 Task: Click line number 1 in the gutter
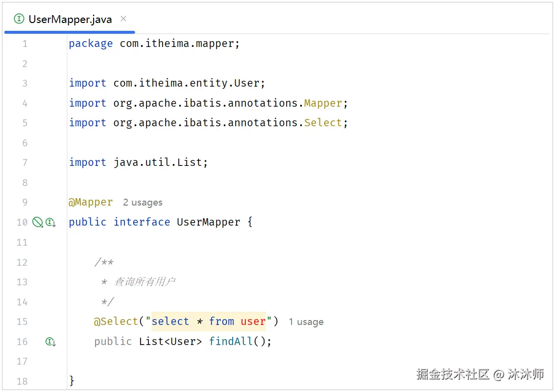click(25, 44)
